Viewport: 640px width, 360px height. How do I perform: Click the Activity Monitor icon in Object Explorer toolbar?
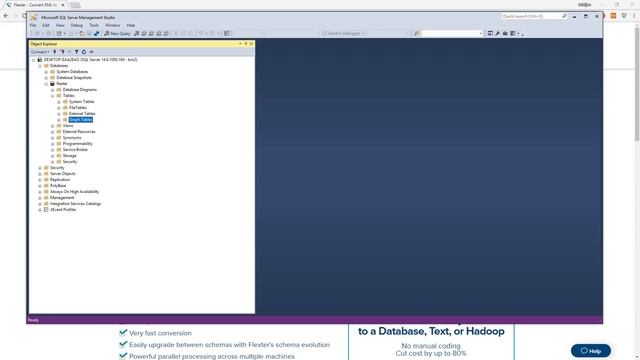click(91, 52)
